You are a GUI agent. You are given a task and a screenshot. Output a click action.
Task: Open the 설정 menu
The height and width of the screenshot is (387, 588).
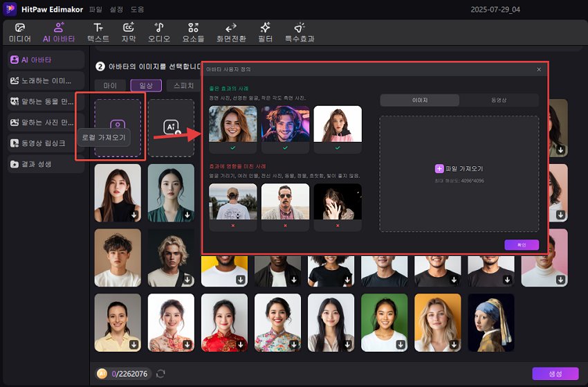point(116,10)
